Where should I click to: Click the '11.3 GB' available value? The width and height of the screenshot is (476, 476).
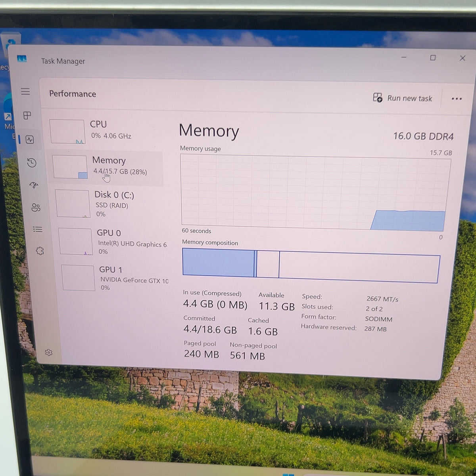tap(277, 307)
